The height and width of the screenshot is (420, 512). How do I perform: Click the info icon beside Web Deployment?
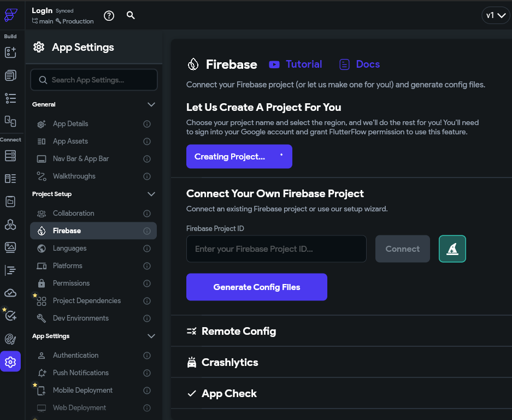pos(147,408)
